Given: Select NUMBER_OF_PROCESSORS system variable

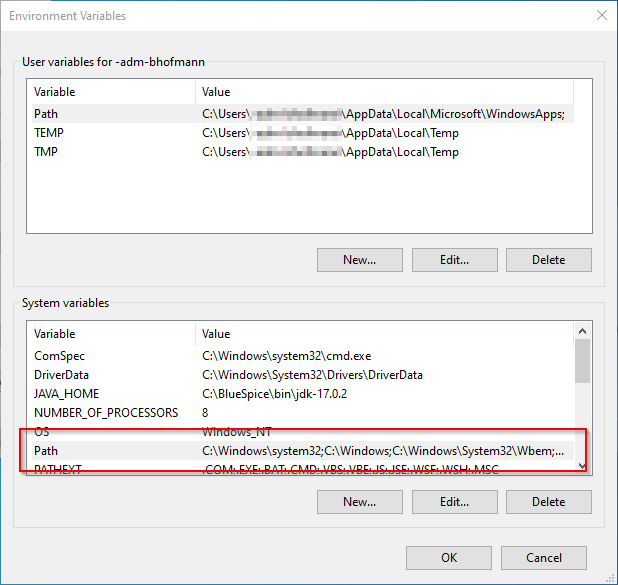Looking at the screenshot, I should (106, 413).
